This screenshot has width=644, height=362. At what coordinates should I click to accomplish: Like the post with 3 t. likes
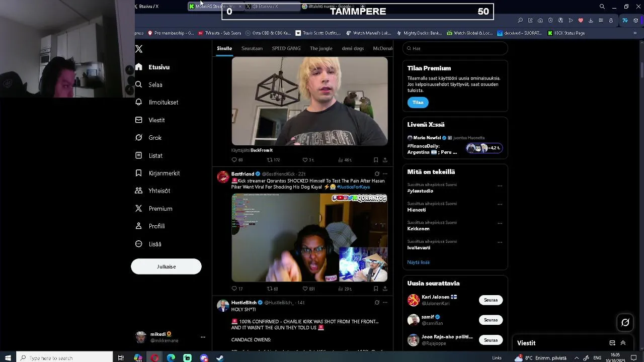coord(308,160)
